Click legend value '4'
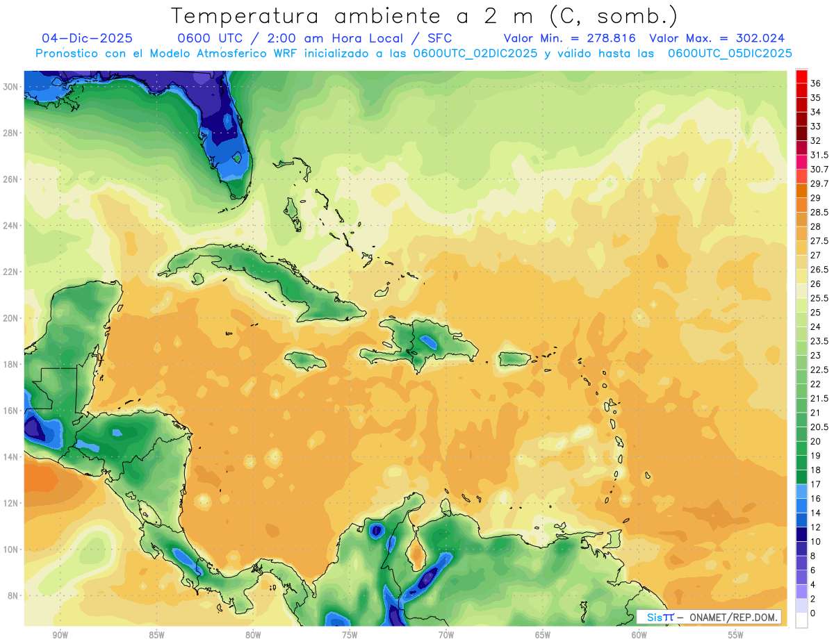 [814, 584]
